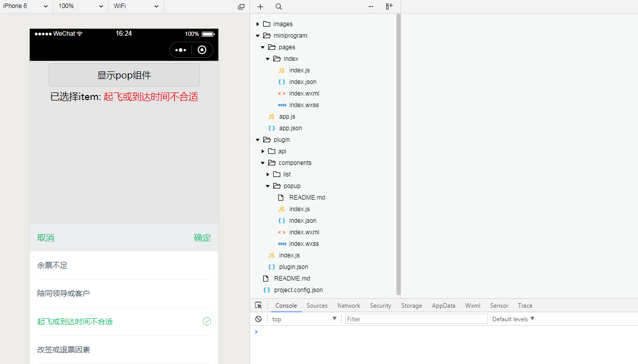Collapse the panel with the rightmost arrow icon
Image resolution: width=638 pixels, height=364 pixels.
[389, 7]
